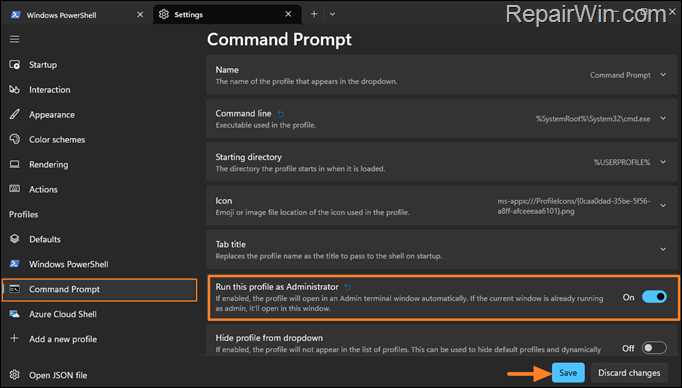This screenshot has width=682, height=388.
Task: Turn off Run this profile as Administrator
Action: pyautogui.click(x=654, y=297)
